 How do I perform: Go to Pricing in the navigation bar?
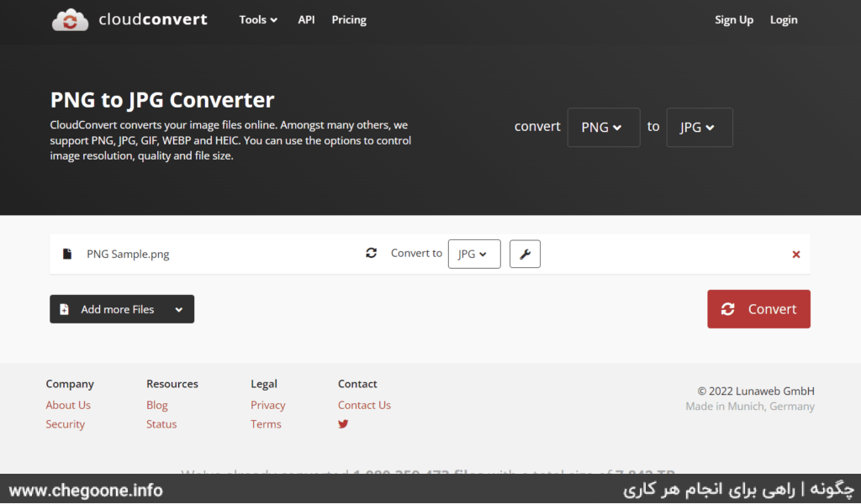(x=349, y=20)
